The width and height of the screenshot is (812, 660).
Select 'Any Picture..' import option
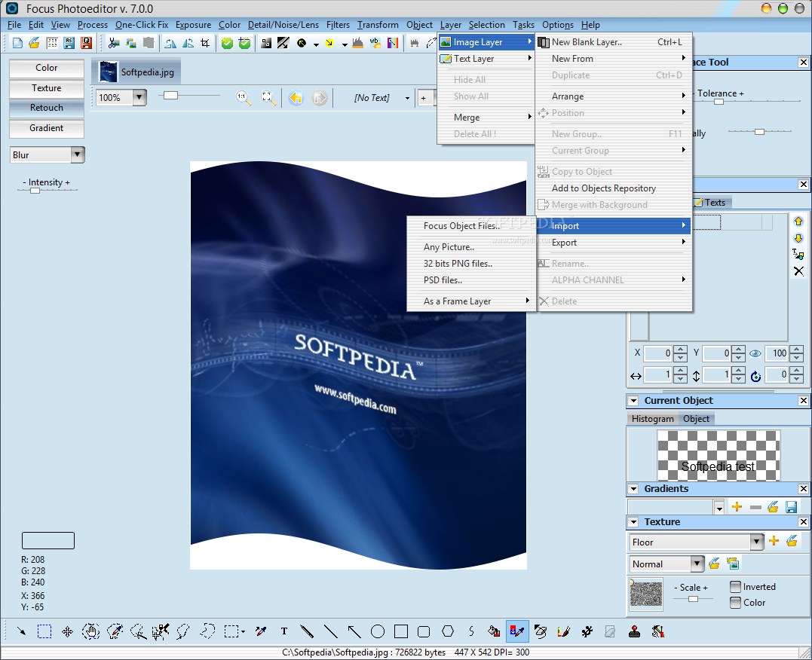pyautogui.click(x=471, y=247)
